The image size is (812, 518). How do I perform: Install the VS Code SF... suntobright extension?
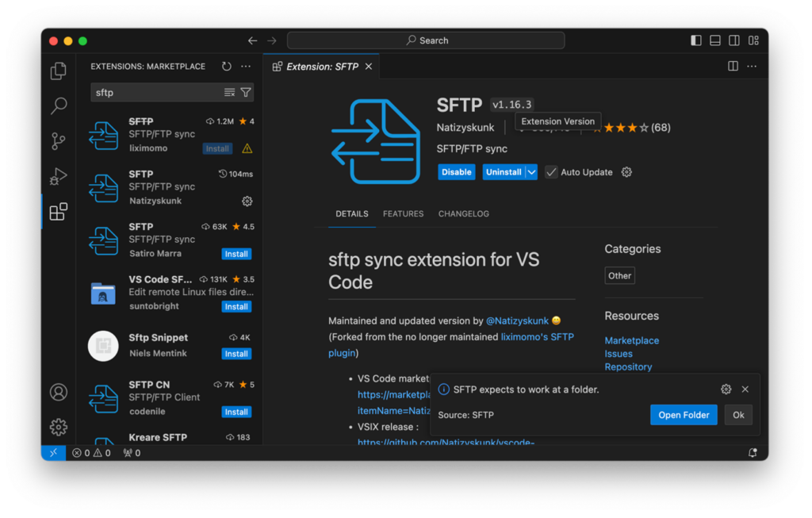[x=236, y=307]
